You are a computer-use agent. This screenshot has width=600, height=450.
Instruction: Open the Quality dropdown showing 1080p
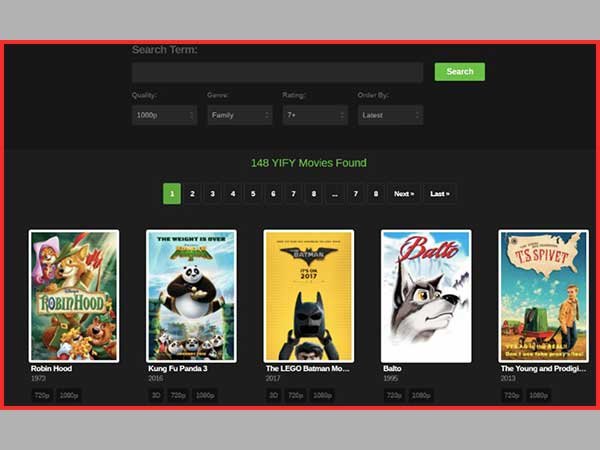[165, 115]
